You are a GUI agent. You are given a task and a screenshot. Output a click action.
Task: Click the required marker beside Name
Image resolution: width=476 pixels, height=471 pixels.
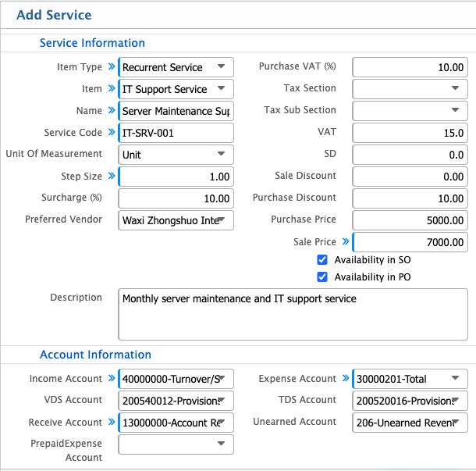[112, 110]
